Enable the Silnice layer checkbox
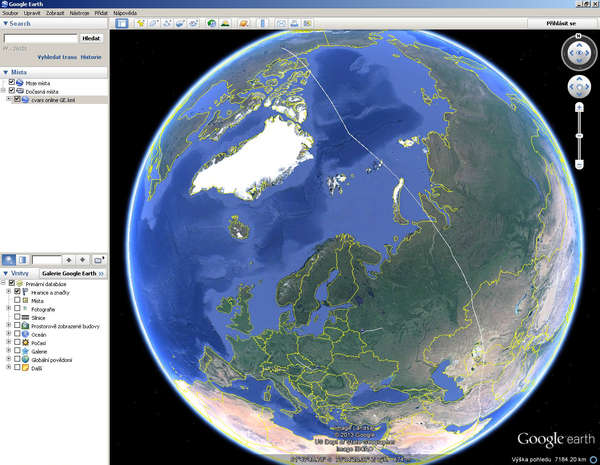Screen dimensions: 600x465 [17, 317]
